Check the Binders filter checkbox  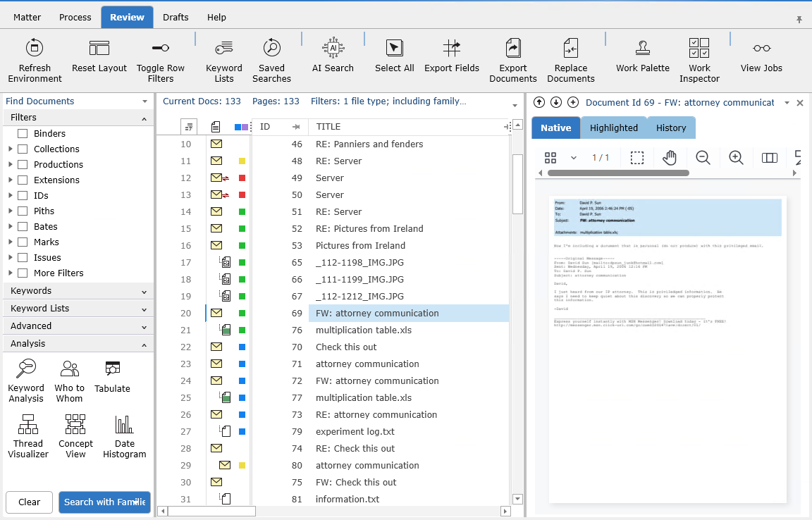pyautogui.click(x=23, y=134)
